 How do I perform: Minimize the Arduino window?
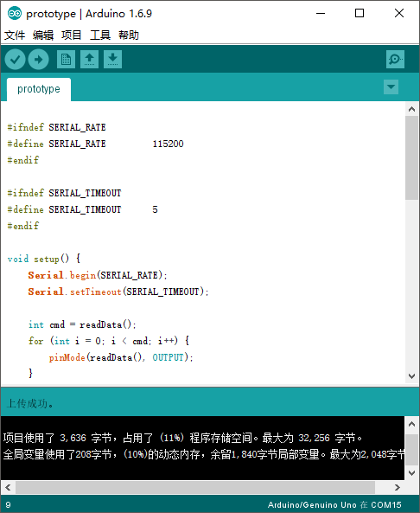tap(321, 14)
